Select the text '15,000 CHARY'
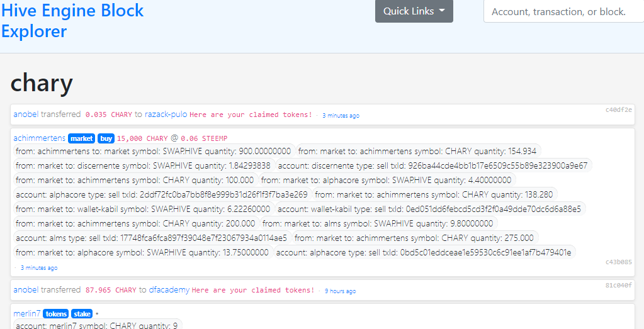644x329 pixels. point(142,138)
